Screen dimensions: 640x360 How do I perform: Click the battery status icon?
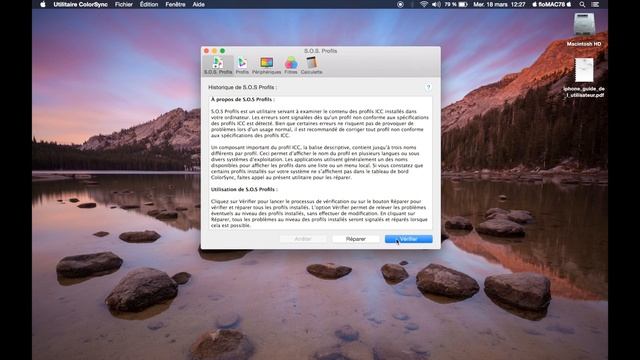click(463, 4)
